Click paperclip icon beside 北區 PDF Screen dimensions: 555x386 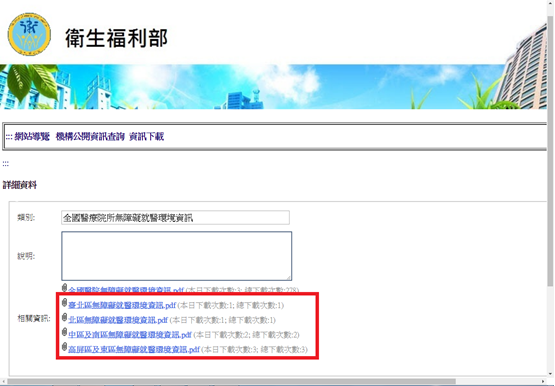click(64, 317)
